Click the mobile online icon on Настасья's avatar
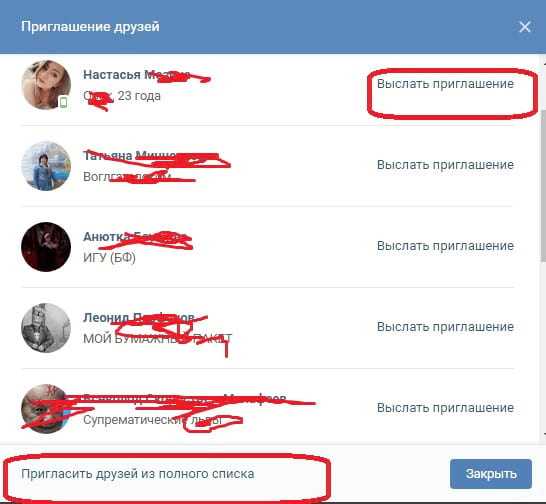The height and width of the screenshot is (504, 546). pos(63,102)
